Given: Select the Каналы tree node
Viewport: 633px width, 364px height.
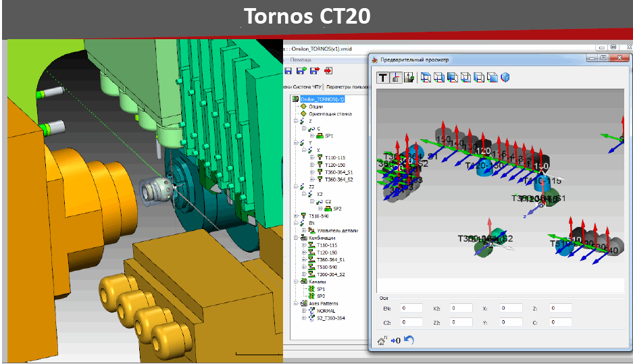Looking at the screenshot, I should tap(317, 282).
